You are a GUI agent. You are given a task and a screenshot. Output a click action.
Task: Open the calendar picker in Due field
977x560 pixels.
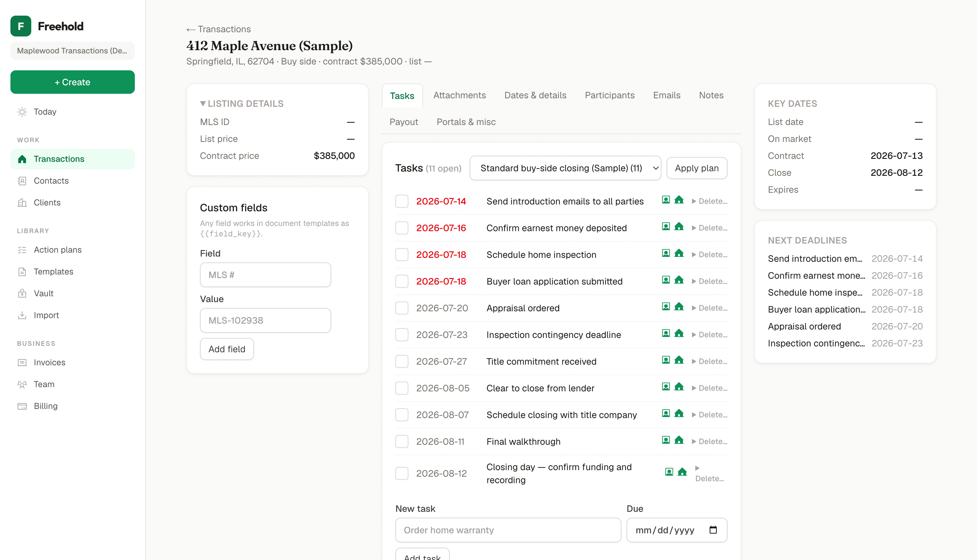point(713,530)
